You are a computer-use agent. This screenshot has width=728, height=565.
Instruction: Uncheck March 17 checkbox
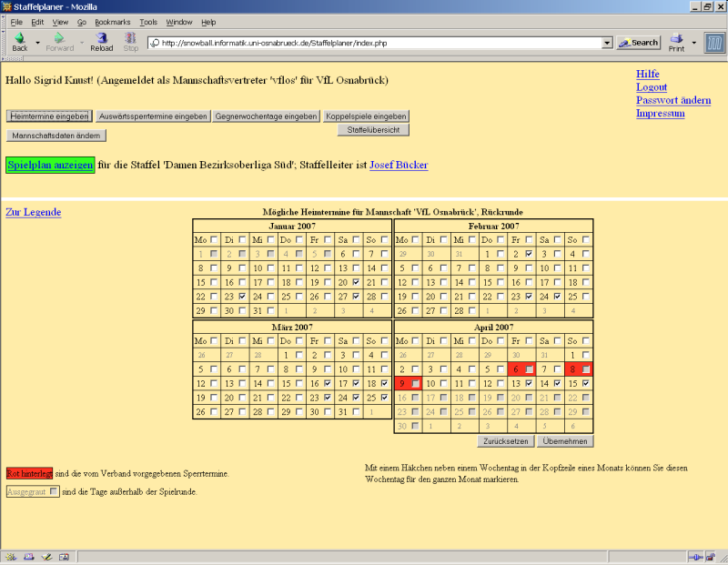[x=356, y=383]
